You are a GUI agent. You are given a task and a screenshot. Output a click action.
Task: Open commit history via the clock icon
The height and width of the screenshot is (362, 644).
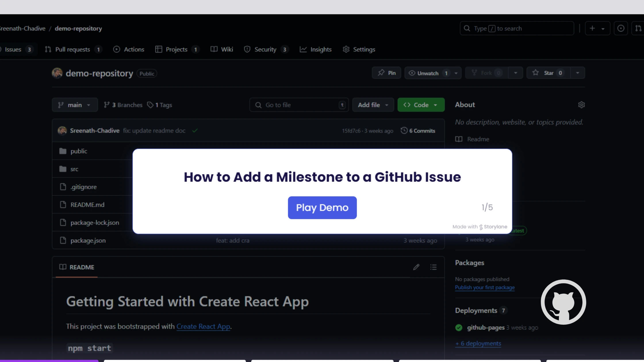[x=404, y=130]
